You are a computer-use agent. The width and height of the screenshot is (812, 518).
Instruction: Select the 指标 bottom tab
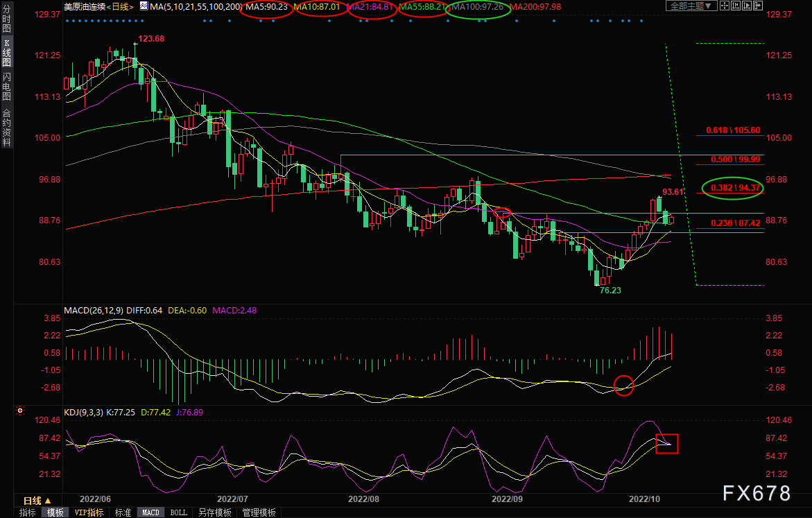pyautogui.click(x=28, y=512)
